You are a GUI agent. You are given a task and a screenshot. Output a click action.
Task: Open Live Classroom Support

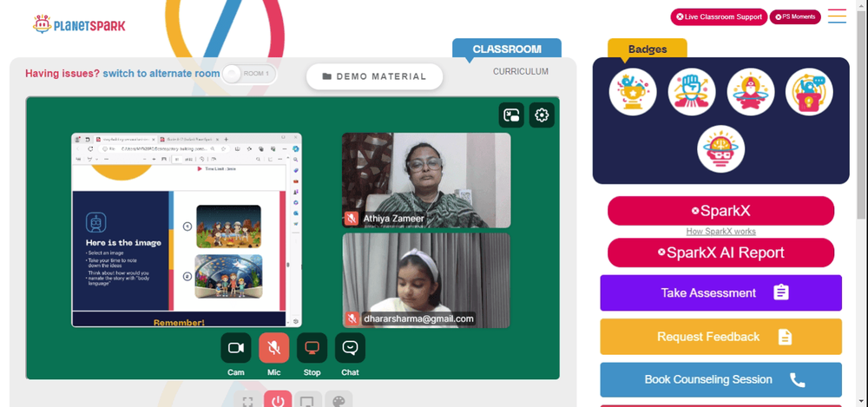719,16
